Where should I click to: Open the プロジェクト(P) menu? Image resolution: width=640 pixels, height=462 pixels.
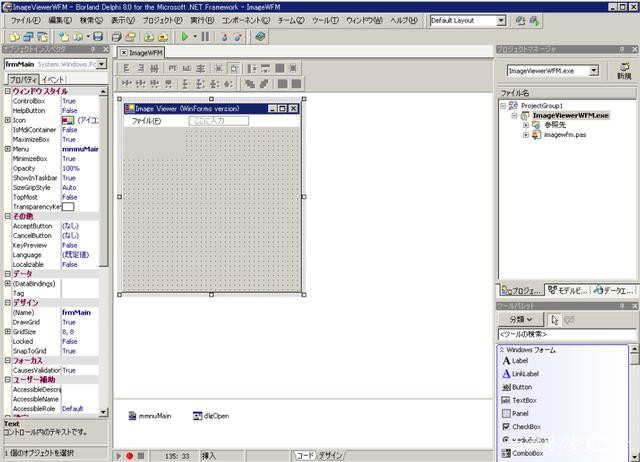pos(162,20)
